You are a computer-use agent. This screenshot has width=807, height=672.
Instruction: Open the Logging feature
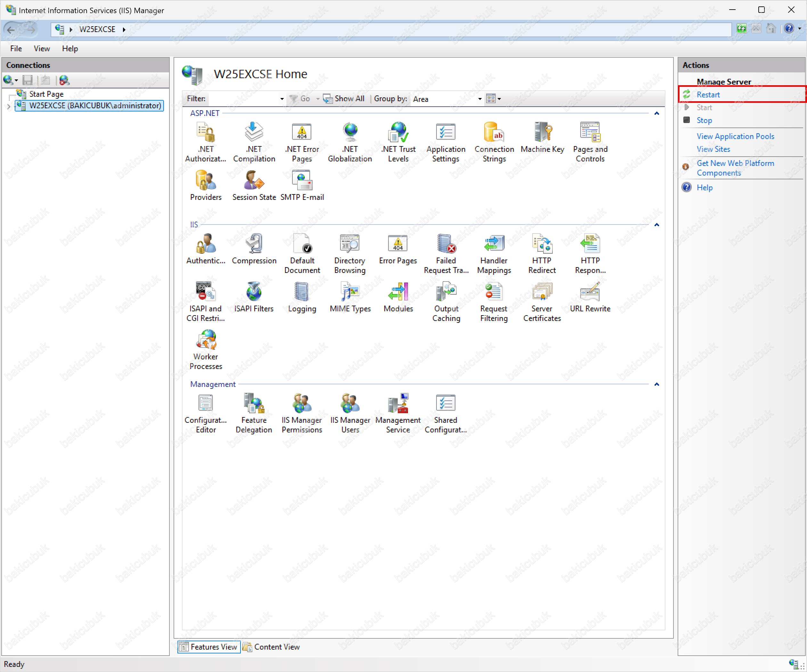tap(302, 297)
